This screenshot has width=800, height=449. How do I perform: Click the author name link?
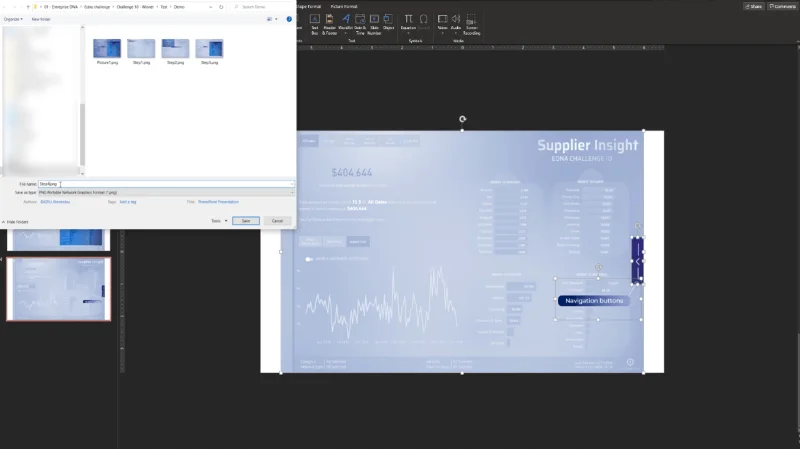55,202
